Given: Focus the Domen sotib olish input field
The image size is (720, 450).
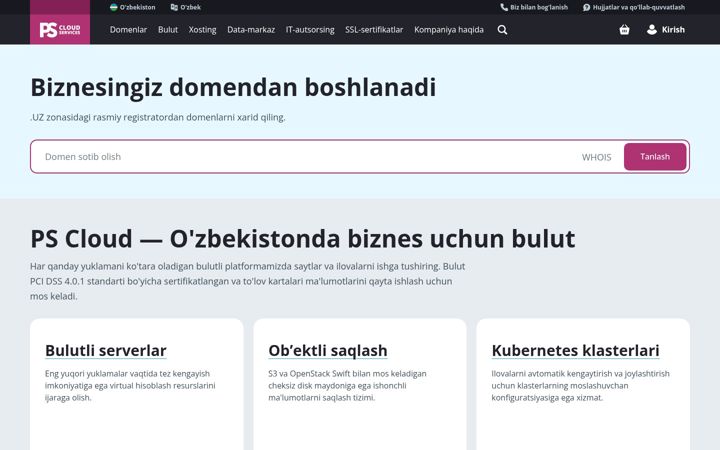Looking at the screenshot, I should [x=303, y=157].
